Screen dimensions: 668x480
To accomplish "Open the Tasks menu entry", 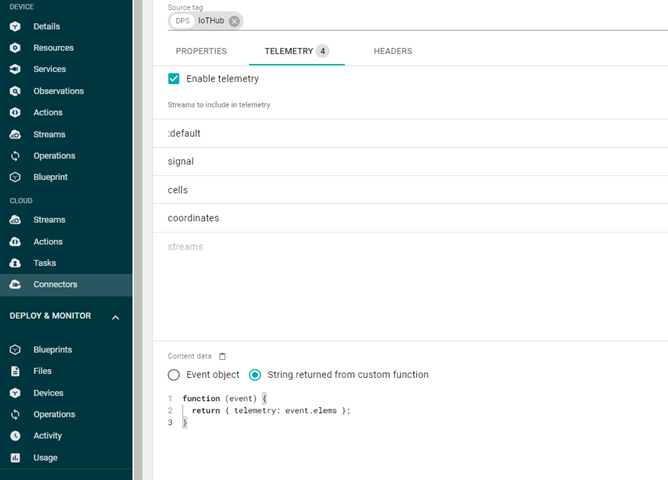I will (x=45, y=263).
